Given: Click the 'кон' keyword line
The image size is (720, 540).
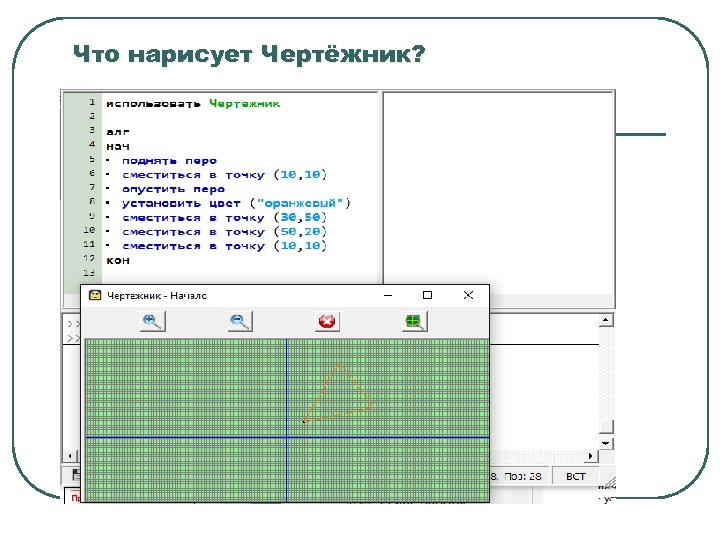Looking at the screenshot, I should tap(118, 260).
